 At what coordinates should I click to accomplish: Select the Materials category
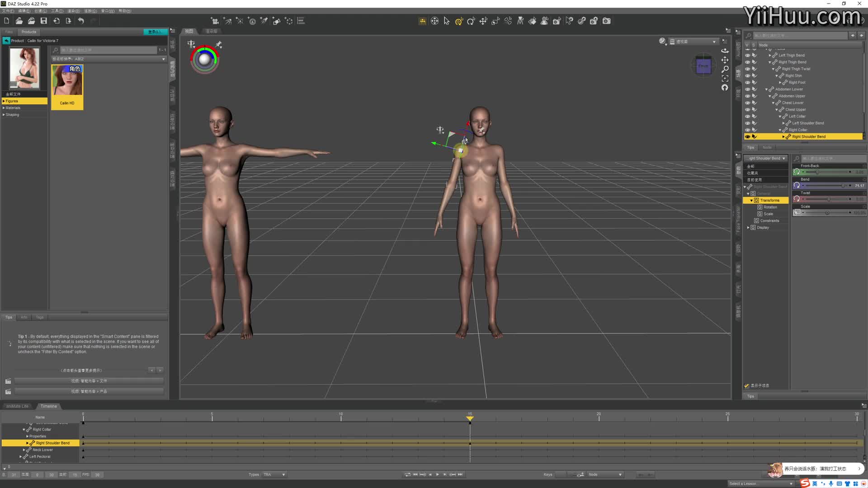[13, 108]
